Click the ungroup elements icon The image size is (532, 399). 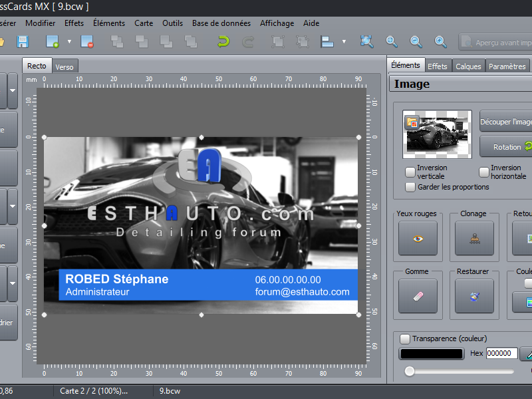303,42
